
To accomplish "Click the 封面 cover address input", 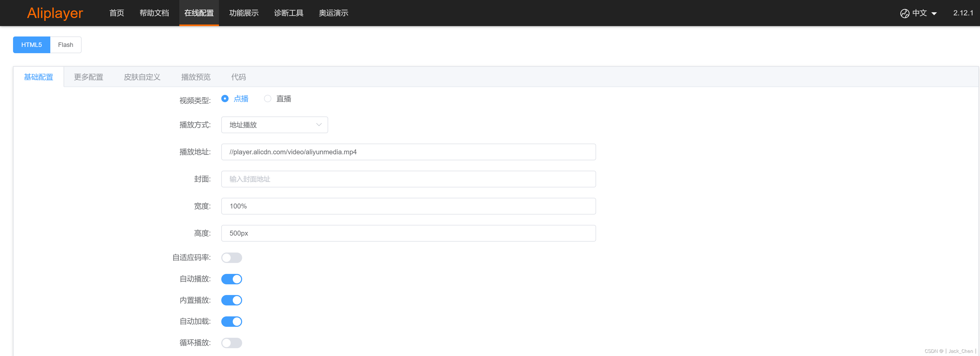I will (409, 179).
